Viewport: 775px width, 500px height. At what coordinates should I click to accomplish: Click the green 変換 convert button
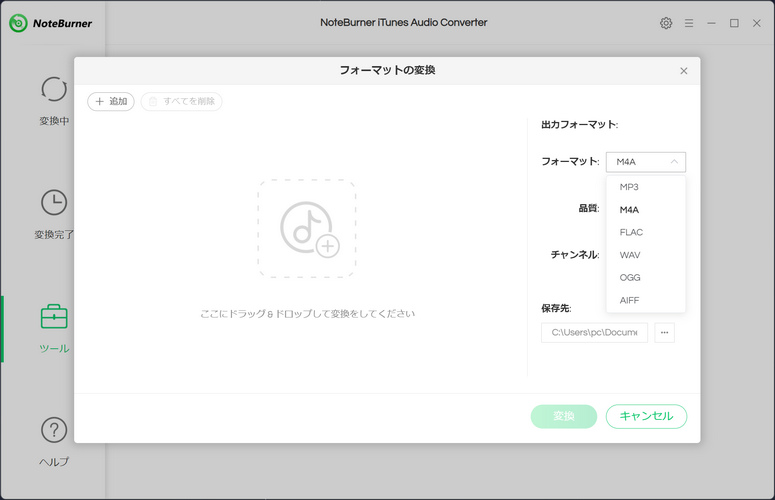[563, 417]
